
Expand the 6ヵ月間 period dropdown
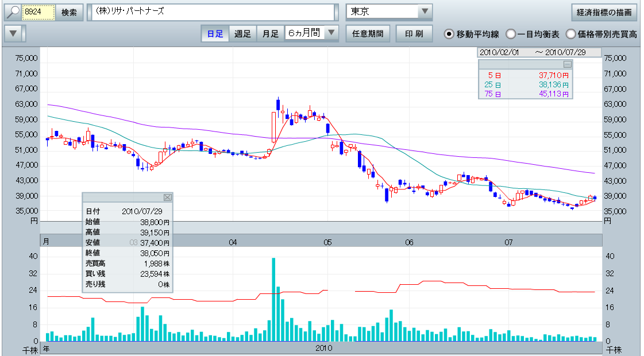(x=331, y=33)
